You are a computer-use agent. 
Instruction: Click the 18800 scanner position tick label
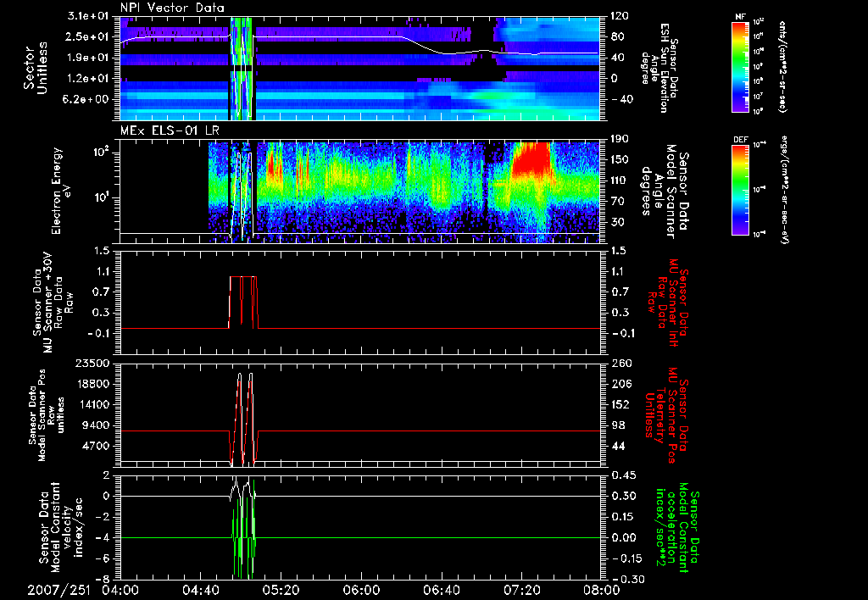(x=92, y=384)
